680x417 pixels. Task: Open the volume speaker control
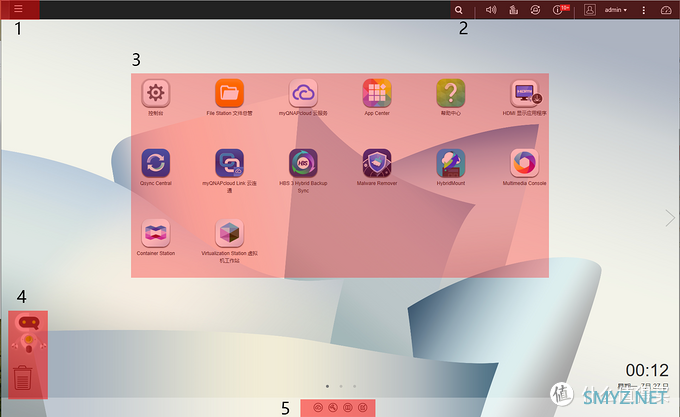tap(491, 10)
